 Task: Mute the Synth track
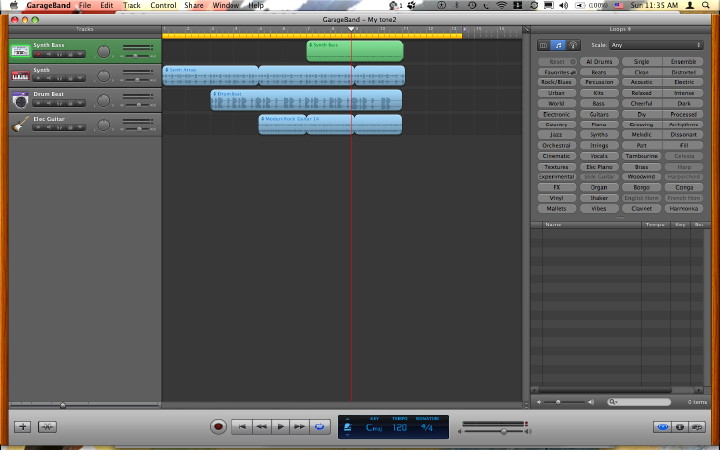(49, 78)
